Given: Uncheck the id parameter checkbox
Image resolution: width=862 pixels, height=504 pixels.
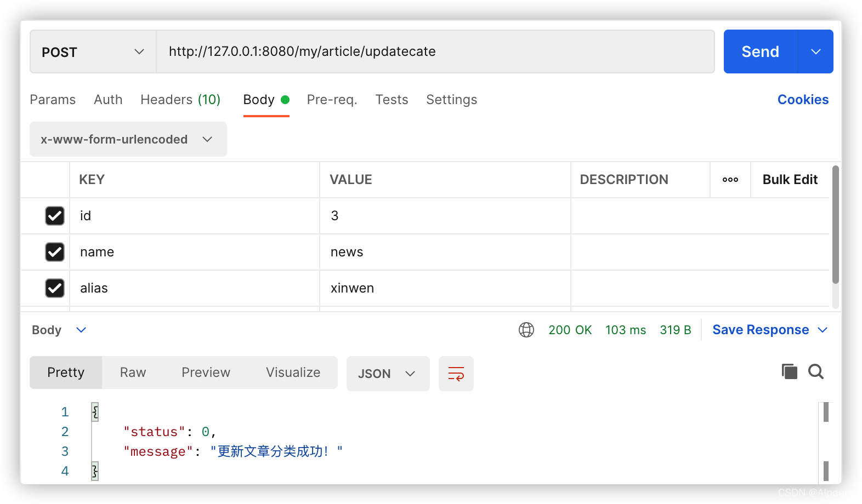Looking at the screenshot, I should (x=55, y=216).
